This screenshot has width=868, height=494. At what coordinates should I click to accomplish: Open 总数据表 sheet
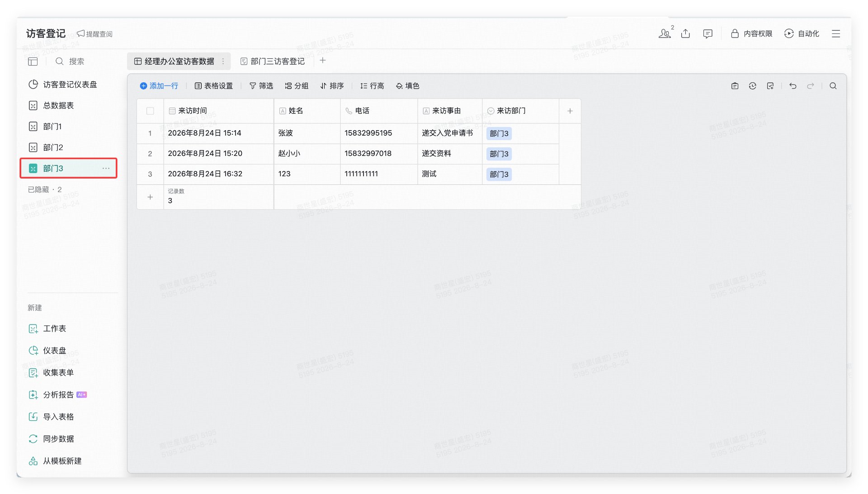[68, 105]
